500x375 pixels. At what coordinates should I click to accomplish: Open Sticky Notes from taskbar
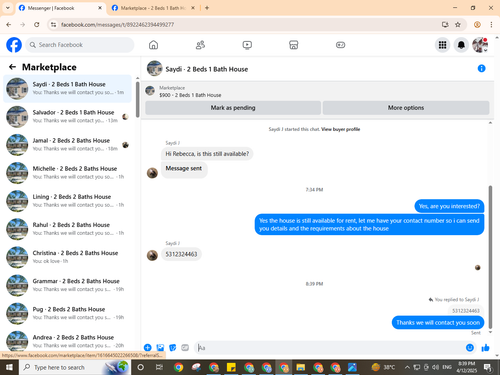coord(231,367)
